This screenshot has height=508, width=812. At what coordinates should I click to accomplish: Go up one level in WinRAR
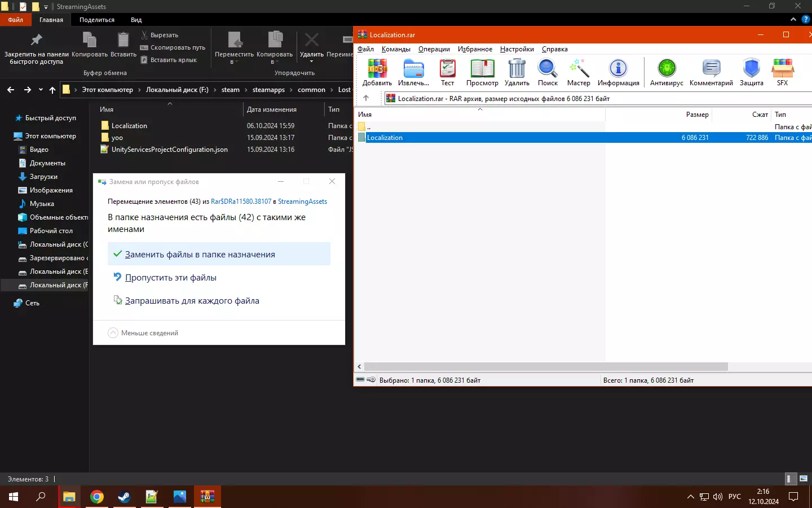coord(366,98)
